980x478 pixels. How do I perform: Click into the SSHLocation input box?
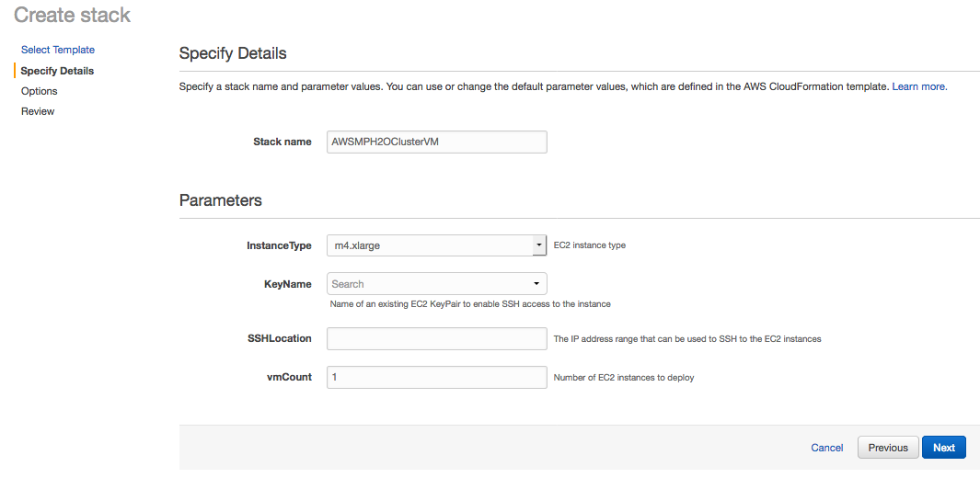[436, 338]
